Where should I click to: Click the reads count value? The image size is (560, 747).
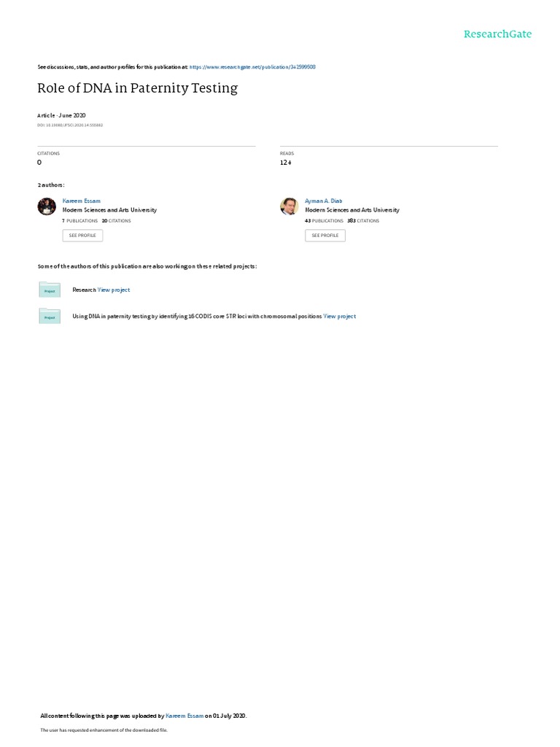coord(286,163)
